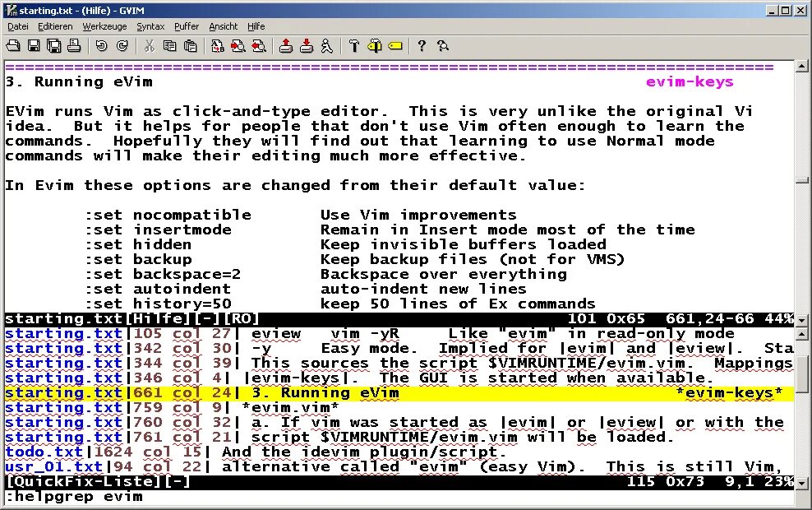This screenshot has width=812, height=510.
Task: Select highlighted quickfix entry line 661
Action: point(399,393)
